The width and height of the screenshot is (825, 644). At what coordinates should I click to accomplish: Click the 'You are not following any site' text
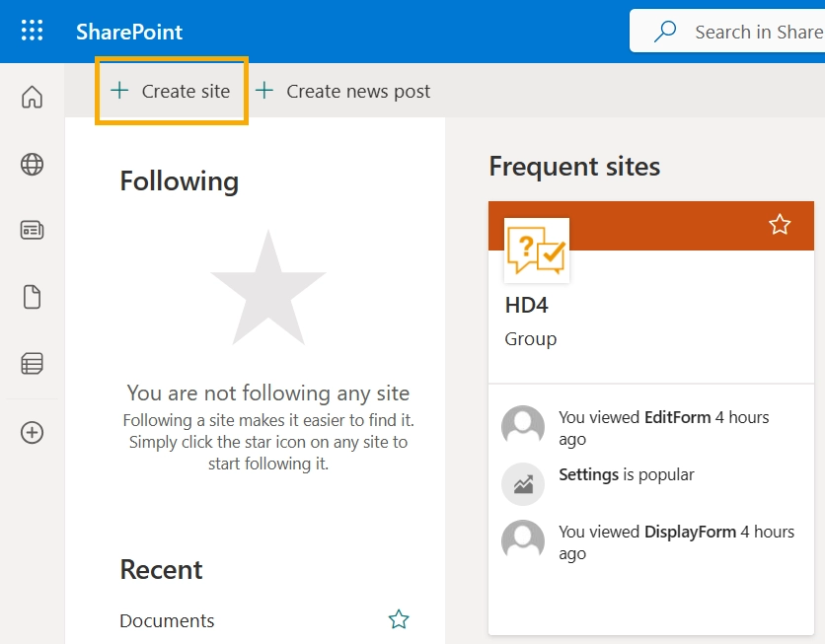[268, 394]
